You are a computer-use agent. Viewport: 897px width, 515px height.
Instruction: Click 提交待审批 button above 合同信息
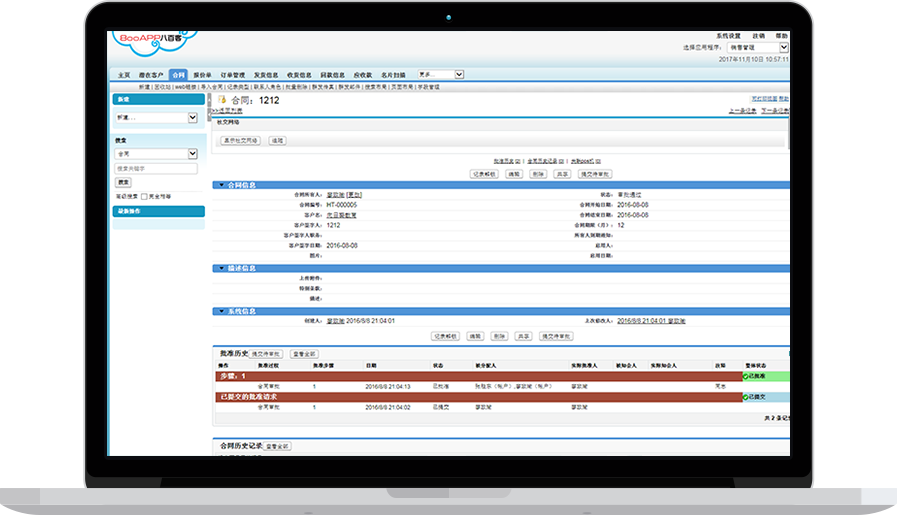click(595, 174)
